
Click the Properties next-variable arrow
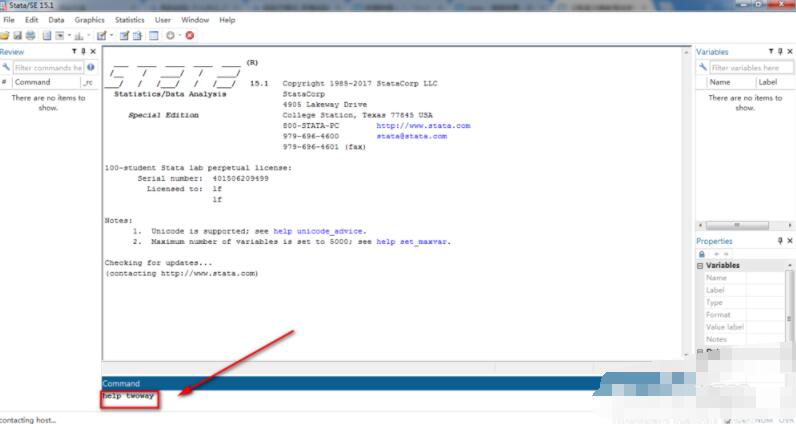[x=726, y=254]
